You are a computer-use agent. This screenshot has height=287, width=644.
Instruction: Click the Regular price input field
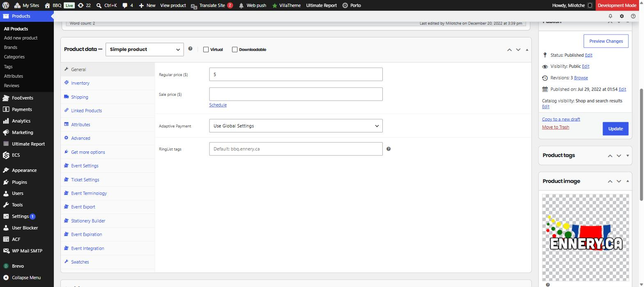pos(296,74)
